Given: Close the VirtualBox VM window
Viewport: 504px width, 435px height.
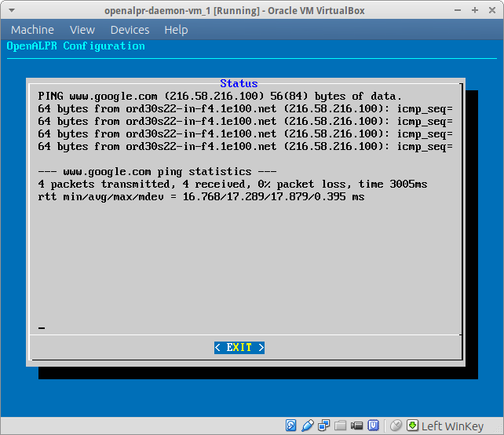Looking at the screenshot, I should (x=491, y=10).
